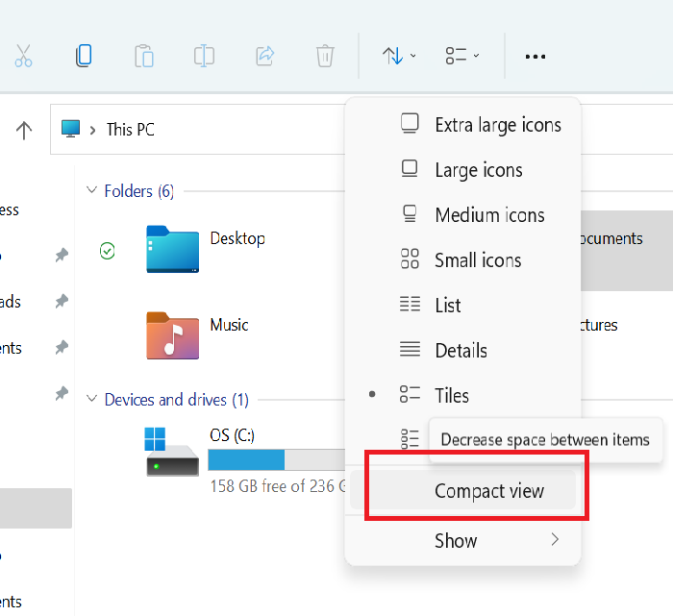Image resolution: width=673 pixels, height=616 pixels.
Task: Collapse the Devices and drives group
Action: click(92, 400)
